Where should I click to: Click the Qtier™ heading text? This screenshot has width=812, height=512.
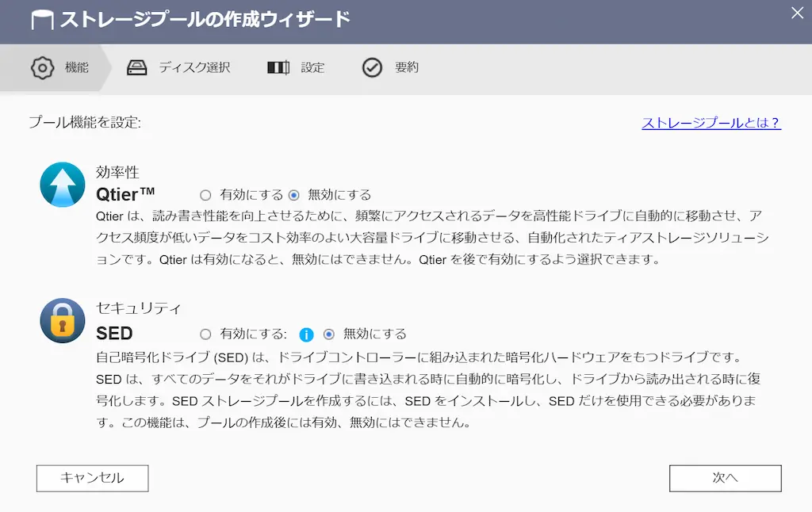click(125, 194)
